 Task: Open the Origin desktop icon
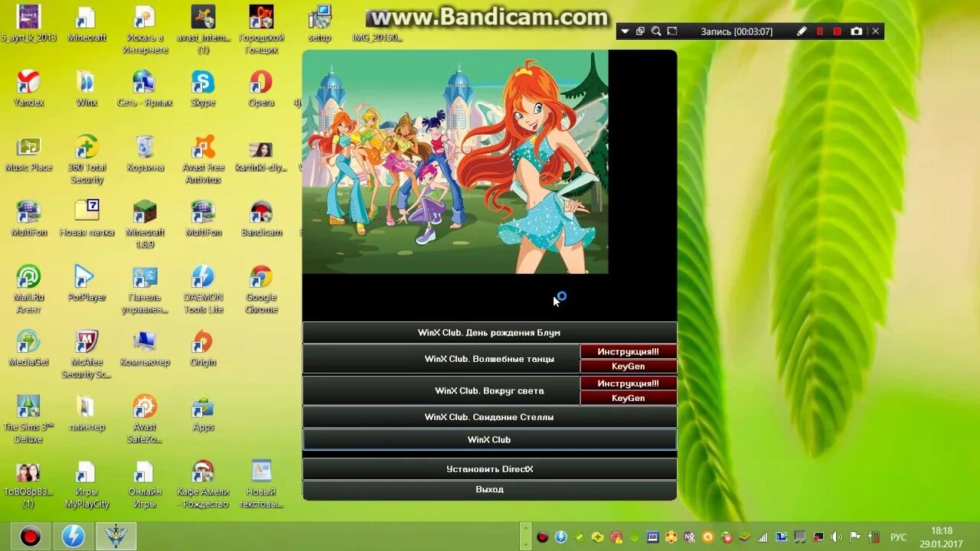coord(203,347)
